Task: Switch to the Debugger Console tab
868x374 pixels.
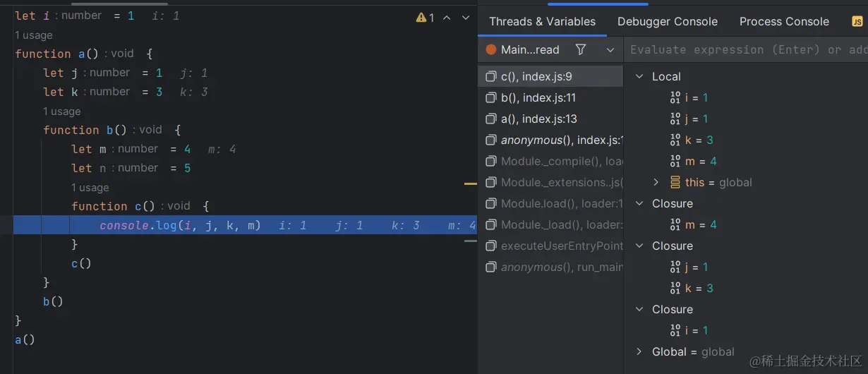Action: [x=667, y=22]
